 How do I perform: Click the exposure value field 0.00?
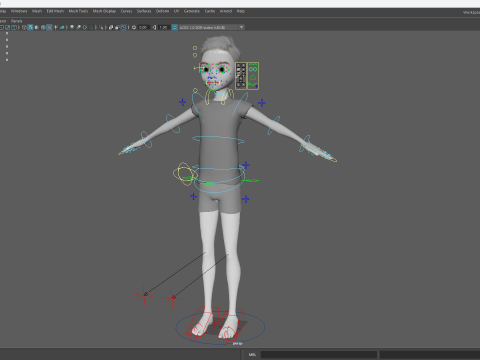pos(143,27)
